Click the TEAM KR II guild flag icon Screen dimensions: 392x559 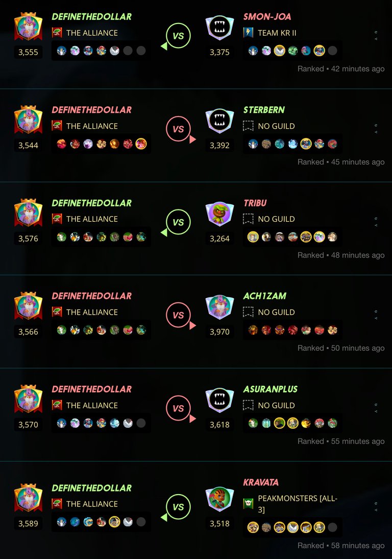248,33
